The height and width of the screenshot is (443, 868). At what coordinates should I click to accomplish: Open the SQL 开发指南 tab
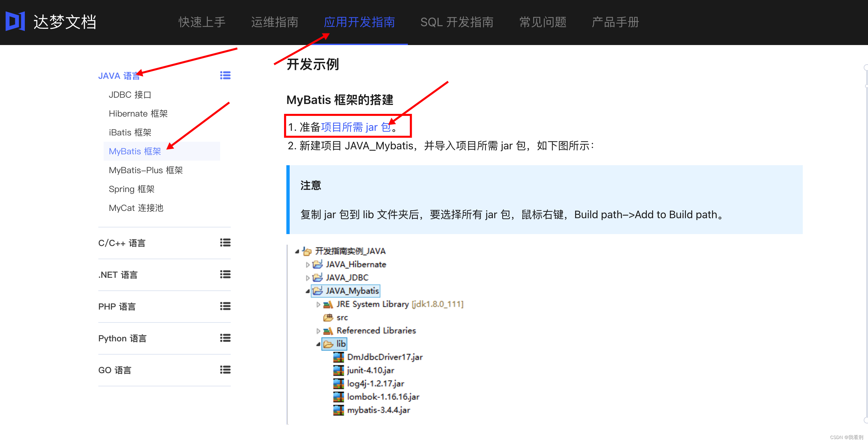coord(457,22)
